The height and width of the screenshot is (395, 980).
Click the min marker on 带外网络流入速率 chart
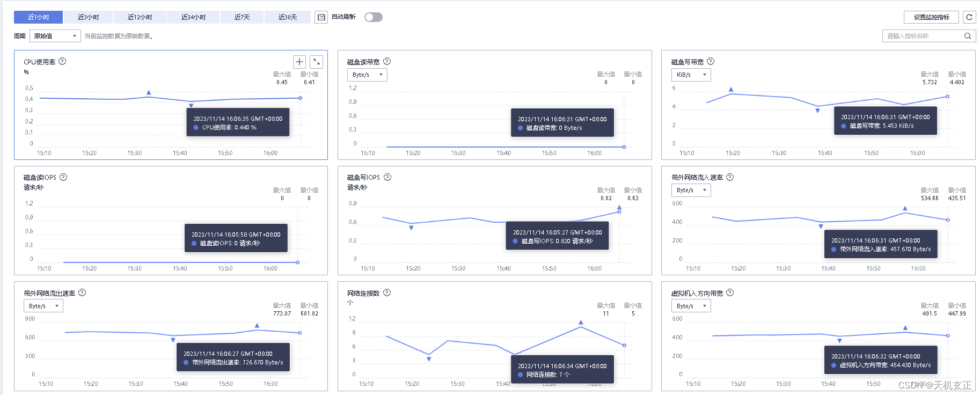[821, 226]
